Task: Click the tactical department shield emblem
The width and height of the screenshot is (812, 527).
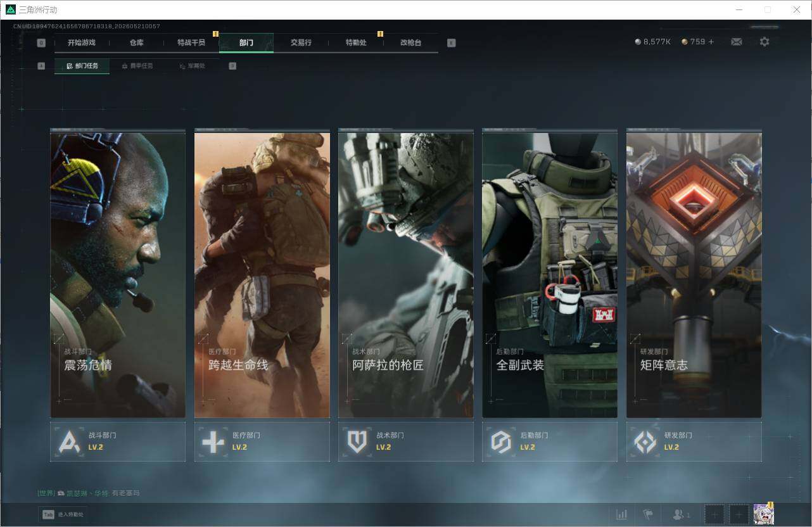Action: pyautogui.click(x=357, y=441)
